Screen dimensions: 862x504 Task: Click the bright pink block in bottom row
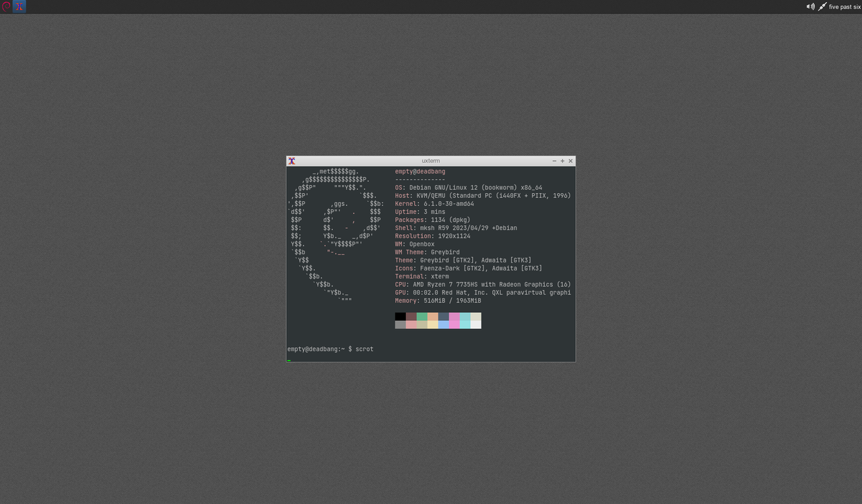[x=455, y=324]
